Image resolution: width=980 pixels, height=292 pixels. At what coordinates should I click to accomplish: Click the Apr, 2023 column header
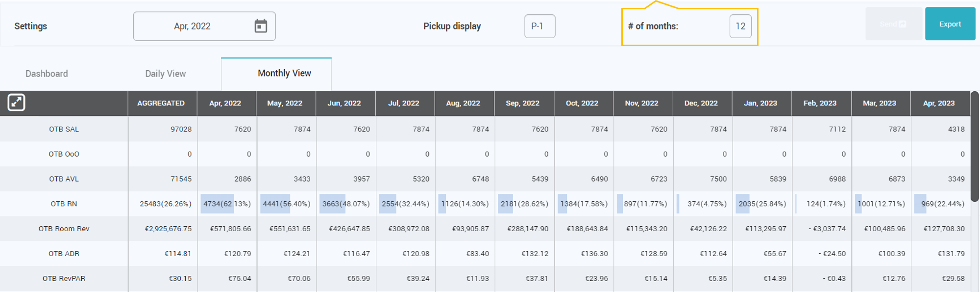(939, 103)
